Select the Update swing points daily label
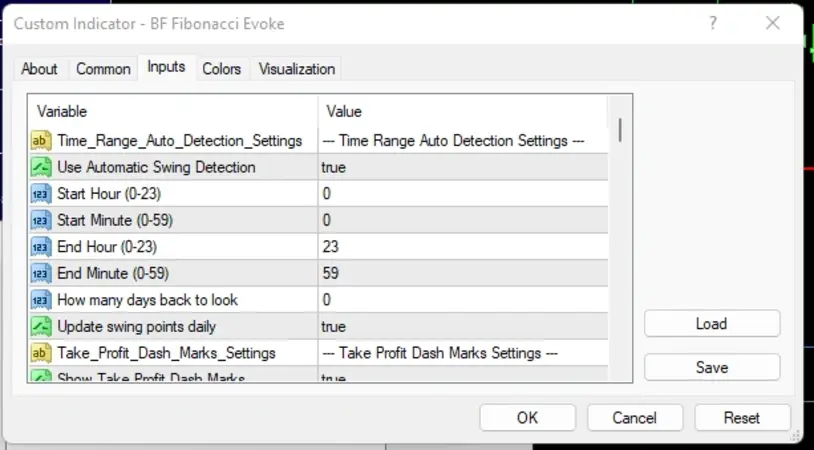This screenshot has width=814, height=450. click(x=137, y=326)
